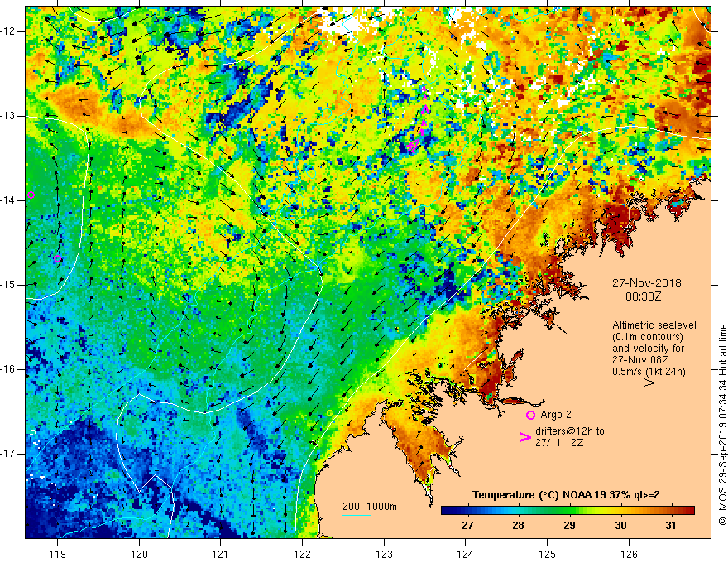This screenshot has height=563, width=728.
Task: Click the 27/11 12Z legend text
Action: click(x=559, y=442)
